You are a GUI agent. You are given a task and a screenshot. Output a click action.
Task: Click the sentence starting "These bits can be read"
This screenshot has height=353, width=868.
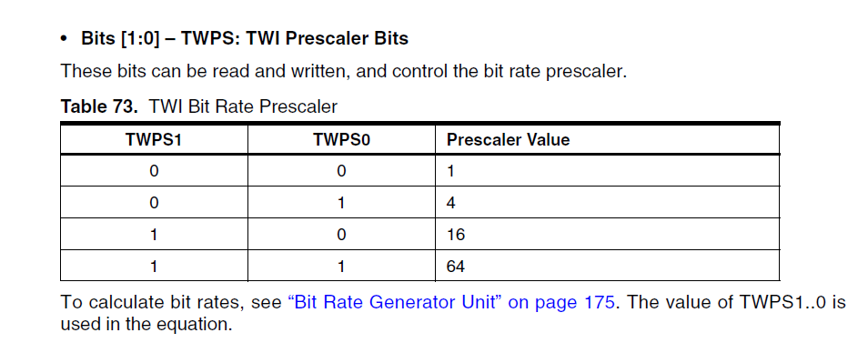(343, 71)
